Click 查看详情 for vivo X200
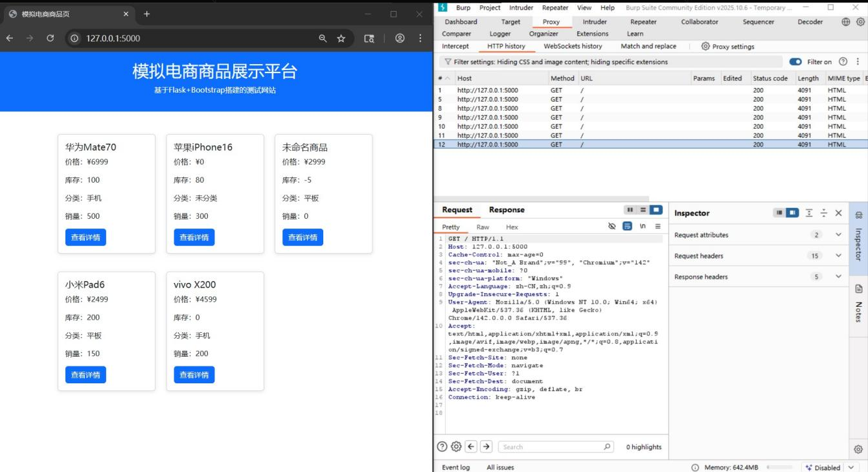The image size is (868, 472). 194,375
